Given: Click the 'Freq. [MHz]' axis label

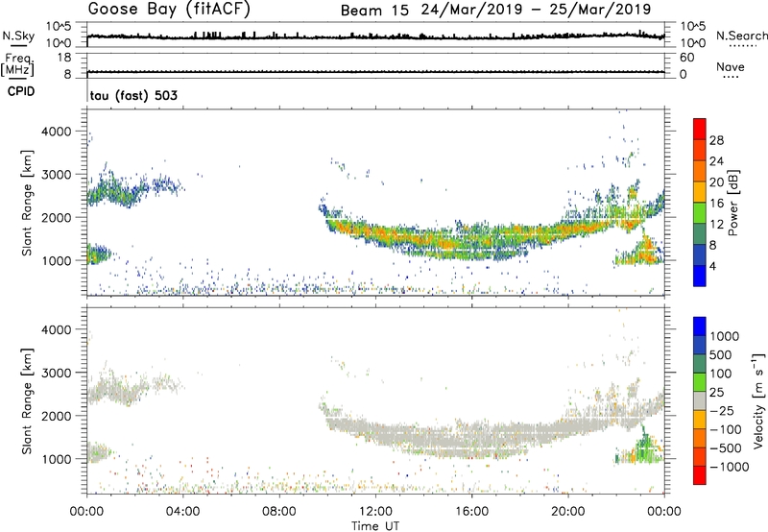Looking at the screenshot, I should tap(17, 64).
